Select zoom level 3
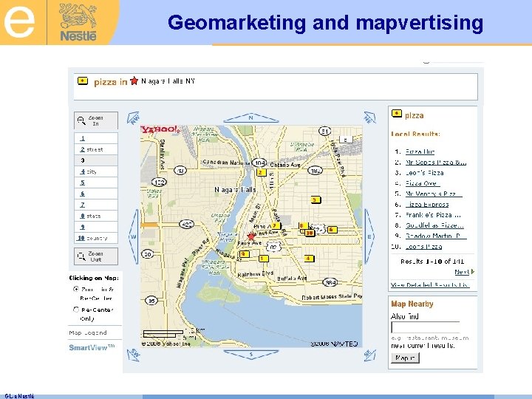This screenshot has height=399, width=532. [96, 160]
